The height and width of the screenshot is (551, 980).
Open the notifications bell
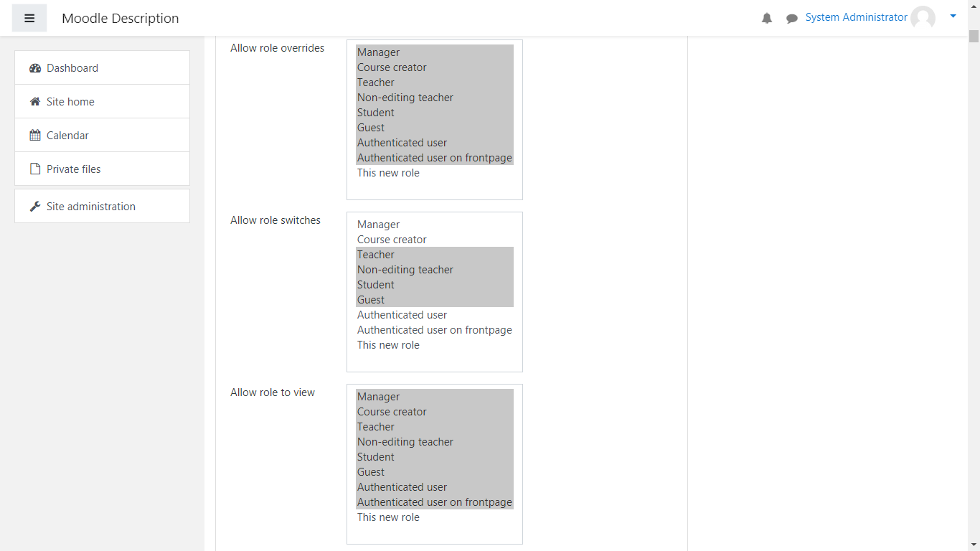767,19
